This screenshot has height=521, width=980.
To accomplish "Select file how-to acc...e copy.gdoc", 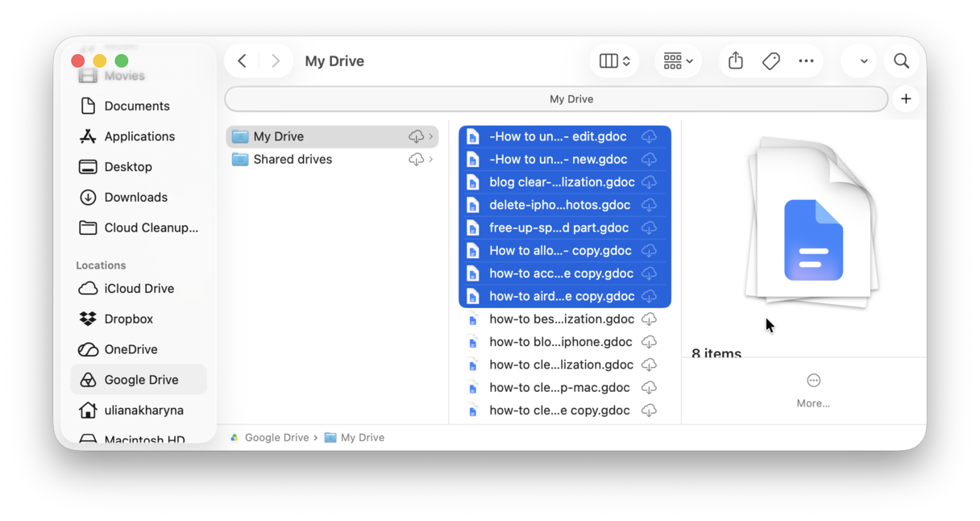I will tap(564, 273).
